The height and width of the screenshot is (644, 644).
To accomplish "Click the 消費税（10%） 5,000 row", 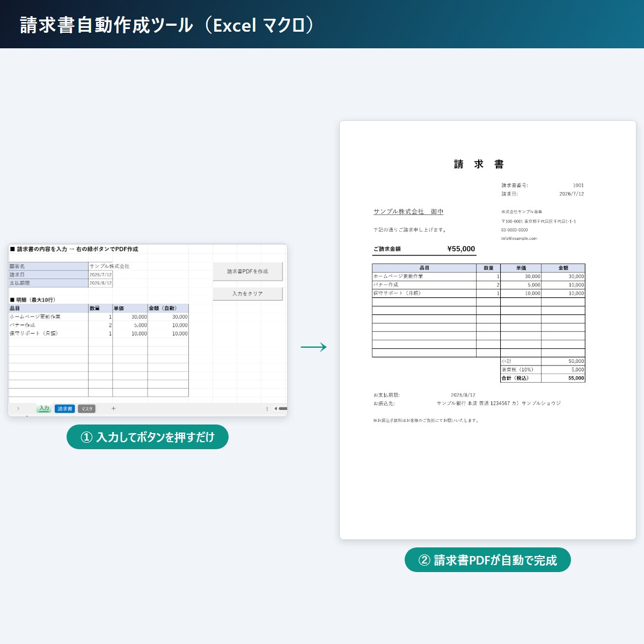I will click(x=543, y=369).
